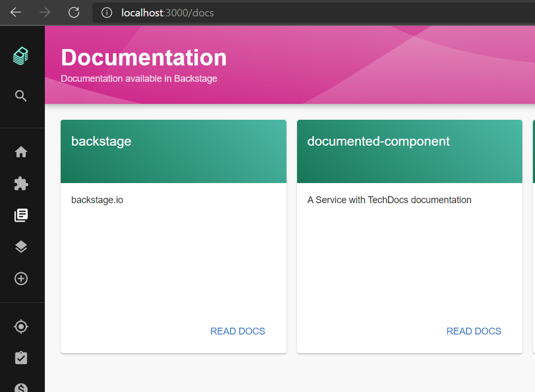Screen dimensions: 535x392
Task: Open the documented-component card header
Action: pos(378,141)
